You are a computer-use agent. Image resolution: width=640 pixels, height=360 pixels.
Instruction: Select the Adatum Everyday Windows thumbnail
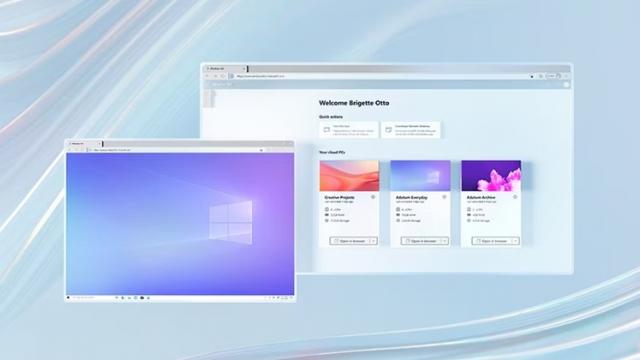pyautogui.click(x=420, y=176)
